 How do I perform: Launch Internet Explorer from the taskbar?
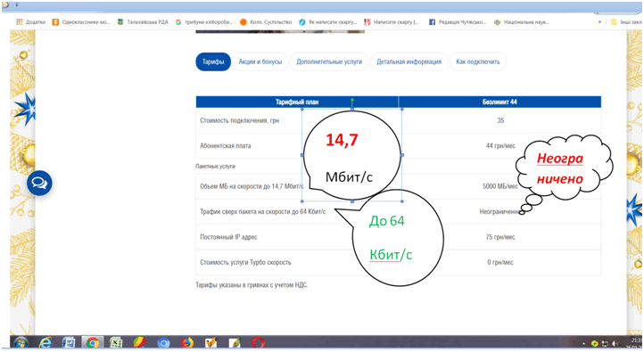[45, 342]
